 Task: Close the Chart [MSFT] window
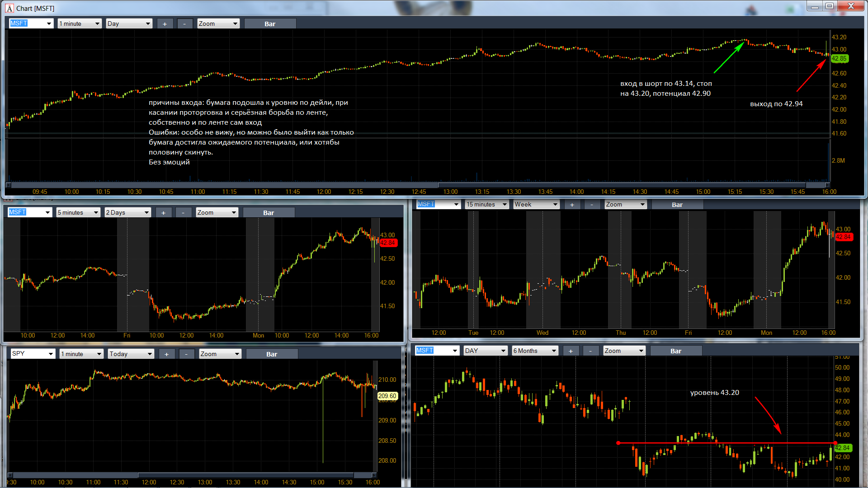850,6
